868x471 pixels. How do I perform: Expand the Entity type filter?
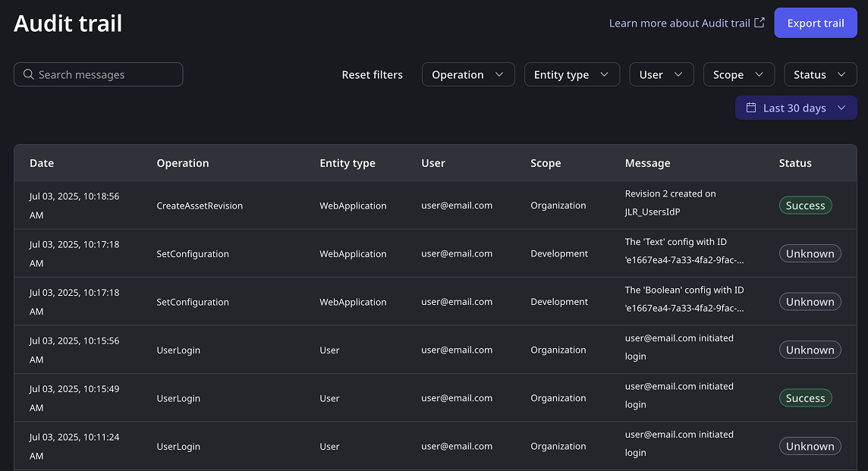[571, 74]
